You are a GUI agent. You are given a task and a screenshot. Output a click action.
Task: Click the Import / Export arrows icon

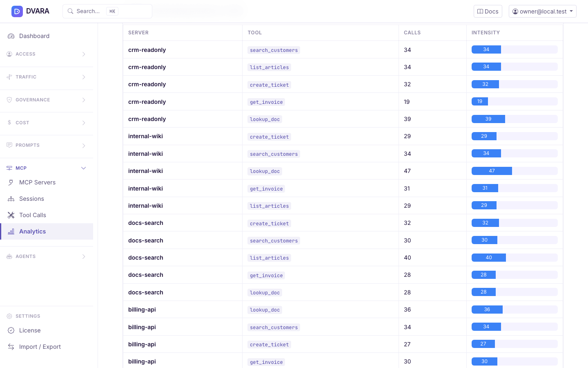[x=11, y=347]
